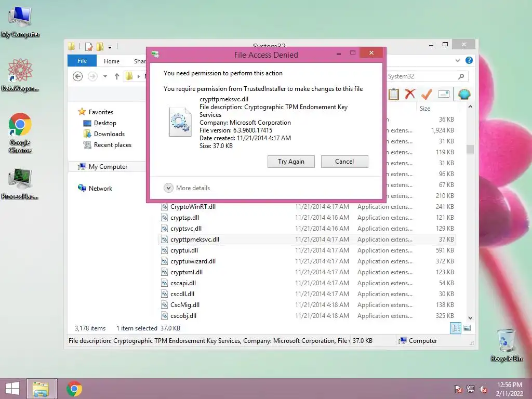Click the file list scrollbar thumb
The width and height of the screenshot is (532, 399).
coord(470,149)
